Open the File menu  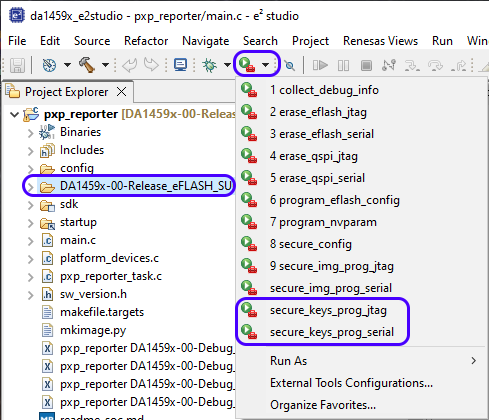[x=17, y=41]
